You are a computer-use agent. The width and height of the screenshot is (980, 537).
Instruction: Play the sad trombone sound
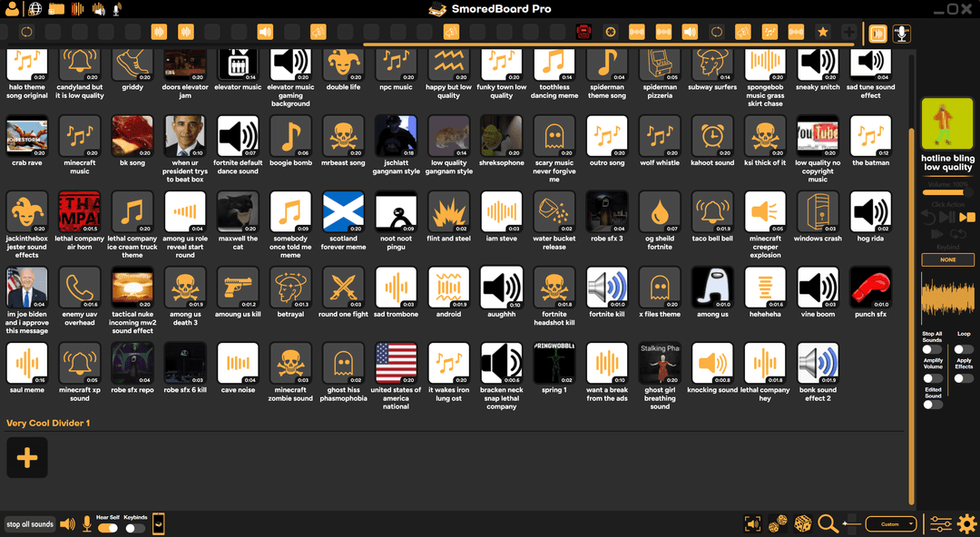pyautogui.click(x=396, y=288)
